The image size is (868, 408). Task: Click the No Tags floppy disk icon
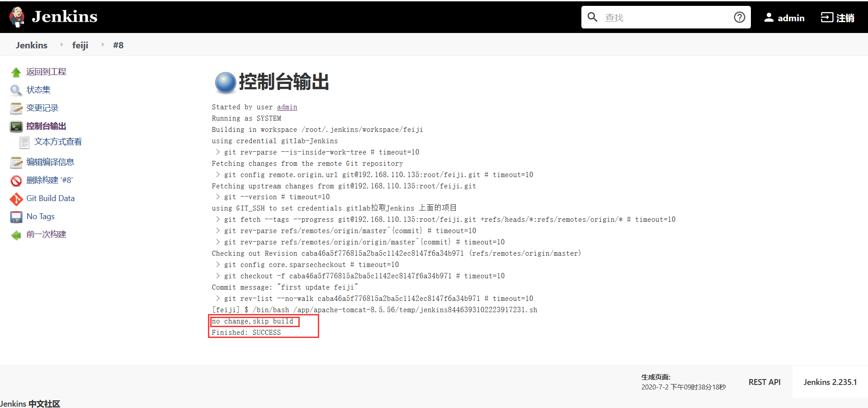pyautogui.click(x=16, y=217)
